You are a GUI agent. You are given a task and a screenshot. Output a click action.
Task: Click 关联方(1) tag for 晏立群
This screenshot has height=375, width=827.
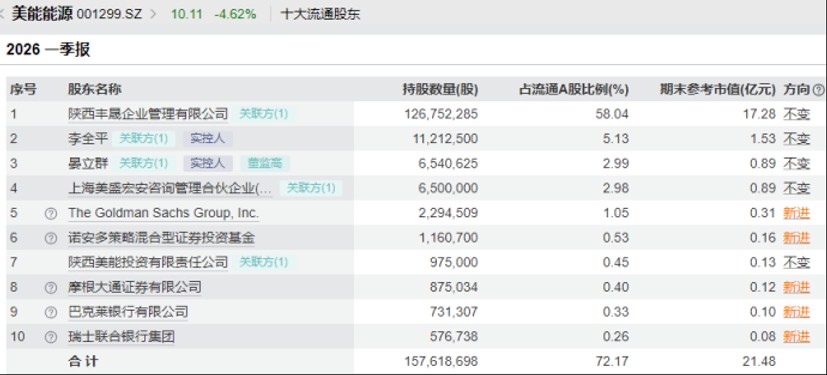(x=143, y=164)
